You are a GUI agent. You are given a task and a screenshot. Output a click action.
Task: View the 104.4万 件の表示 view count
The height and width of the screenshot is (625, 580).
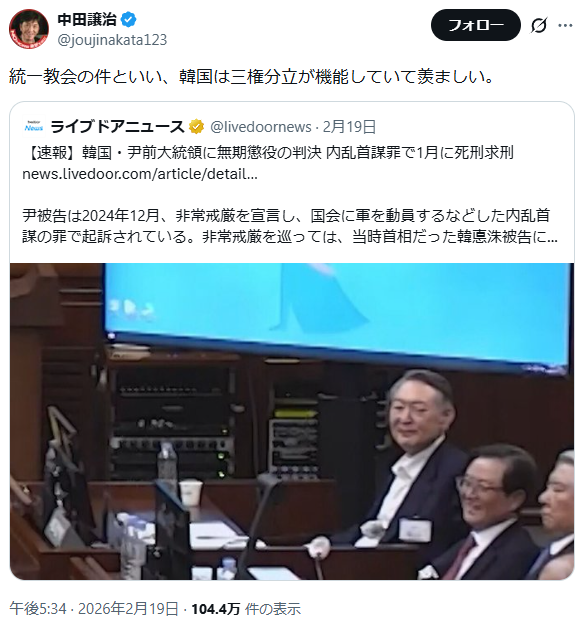[x=246, y=609]
